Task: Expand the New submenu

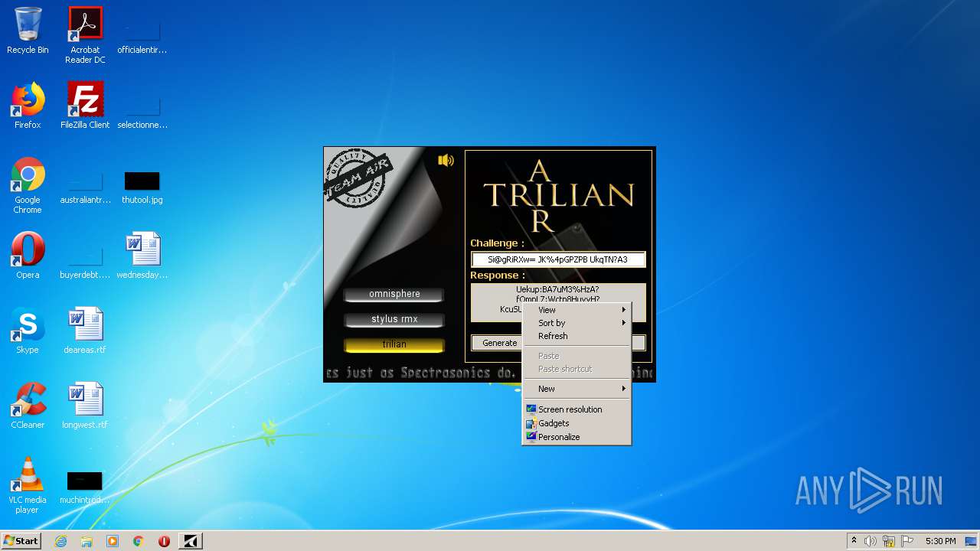Action: click(577, 389)
